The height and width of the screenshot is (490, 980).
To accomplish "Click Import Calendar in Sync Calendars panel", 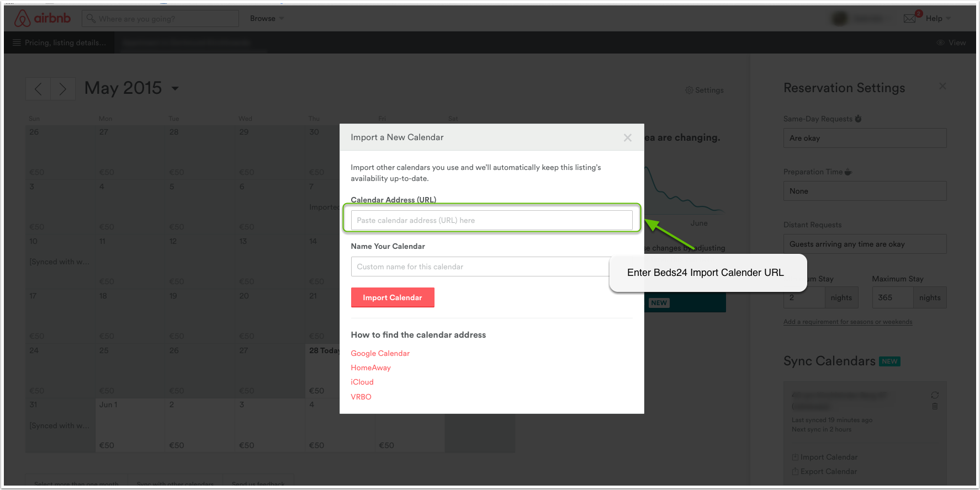I will [825, 457].
